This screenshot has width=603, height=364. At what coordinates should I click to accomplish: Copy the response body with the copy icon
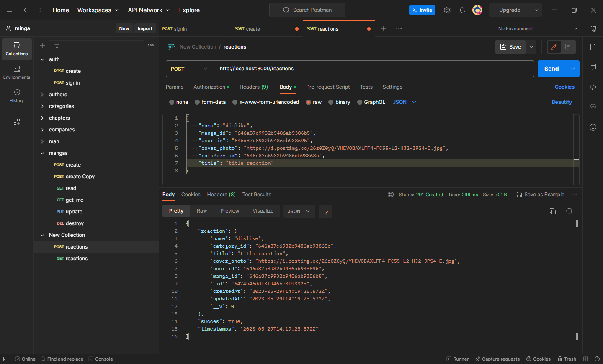(553, 211)
